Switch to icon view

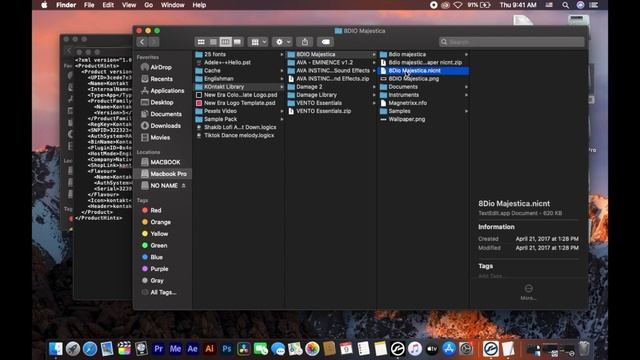point(201,42)
